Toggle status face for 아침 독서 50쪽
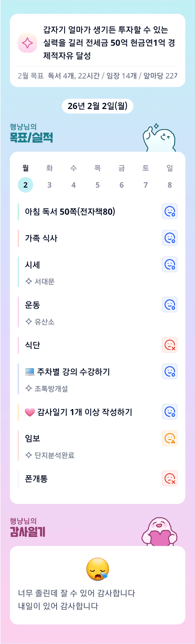The image size is (195, 644). coord(170,211)
